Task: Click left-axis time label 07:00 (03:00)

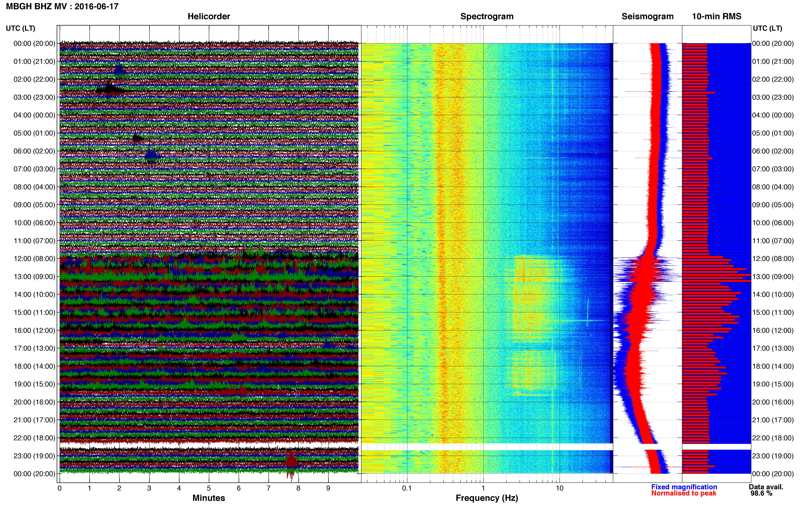Action: (34, 169)
